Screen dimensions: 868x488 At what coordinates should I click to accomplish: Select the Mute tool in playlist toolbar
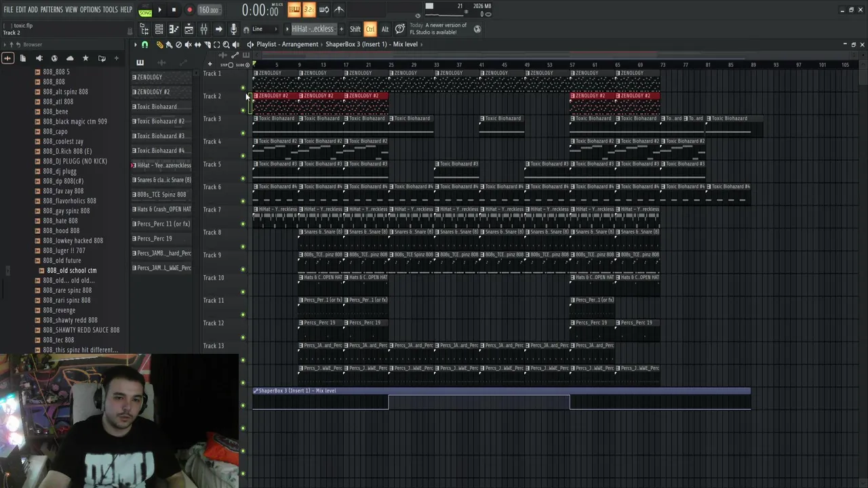point(188,45)
